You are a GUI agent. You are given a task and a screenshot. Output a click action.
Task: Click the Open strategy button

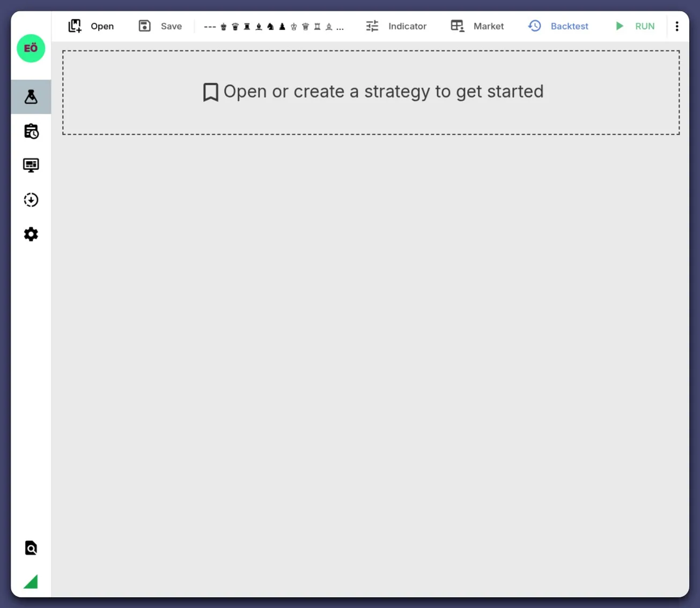tap(91, 26)
